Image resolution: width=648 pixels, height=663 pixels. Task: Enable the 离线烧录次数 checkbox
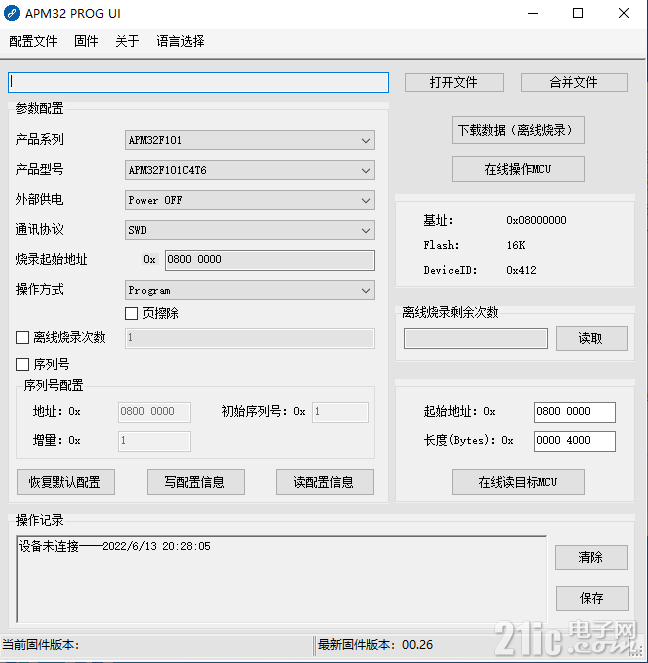(x=22, y=337)
